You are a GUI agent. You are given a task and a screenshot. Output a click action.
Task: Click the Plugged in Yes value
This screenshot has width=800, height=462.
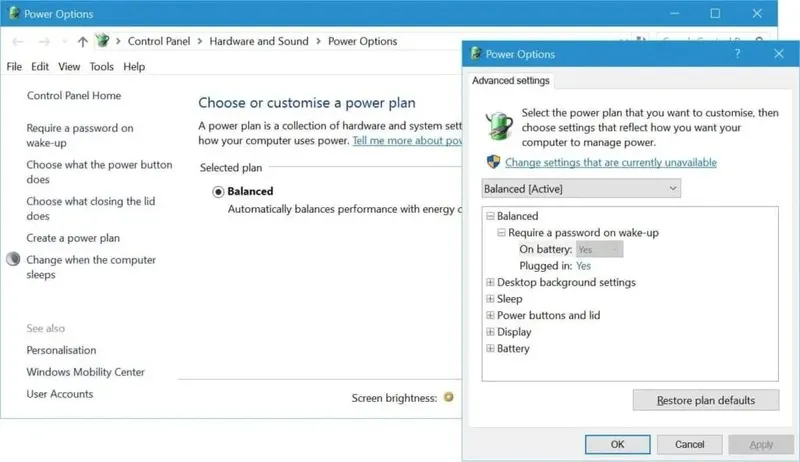point(583,266)
